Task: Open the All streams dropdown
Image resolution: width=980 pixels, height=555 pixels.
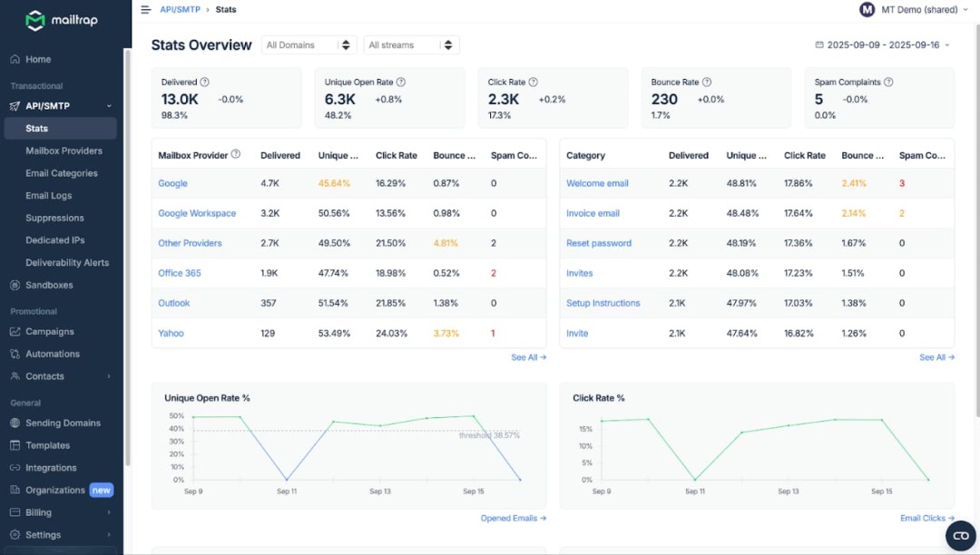Action: (411, 45)
